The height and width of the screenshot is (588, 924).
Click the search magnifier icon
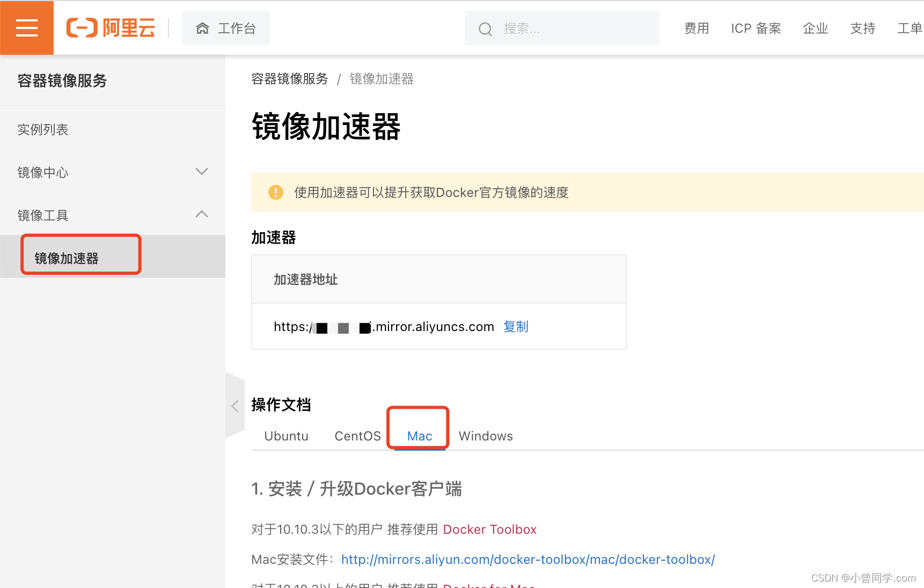485,29
